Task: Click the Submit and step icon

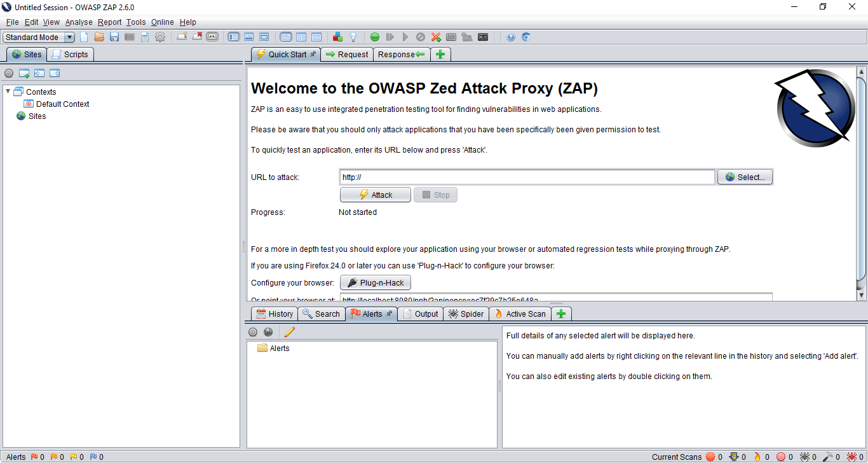Action: [x=390, y=37]
